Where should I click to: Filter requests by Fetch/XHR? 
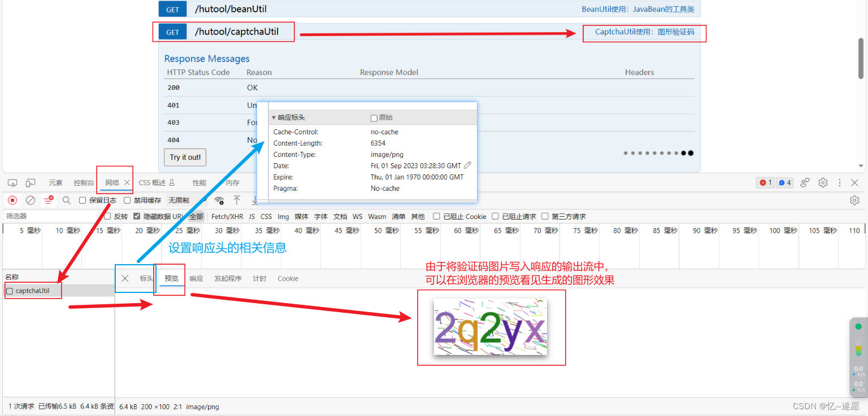pyautogui.click(x=227, y=216)
